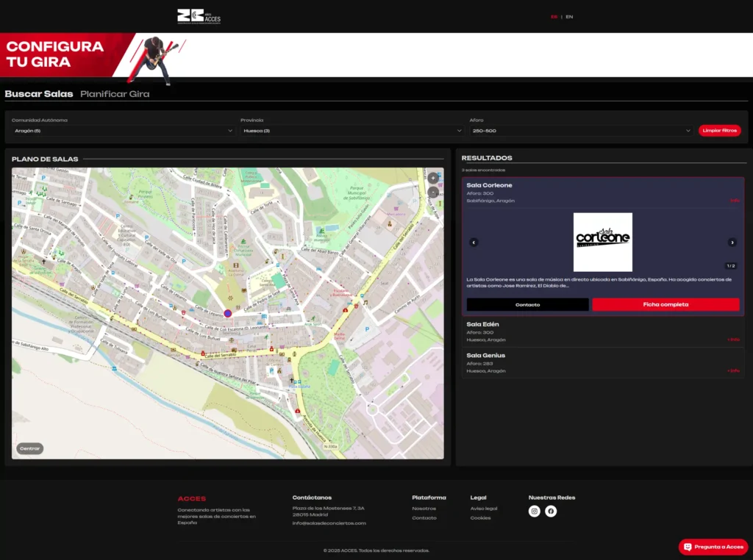Open Ficha completa for Sala Corleone
The height and width of the screenshot is (560, 753).
tap(665, 304)
